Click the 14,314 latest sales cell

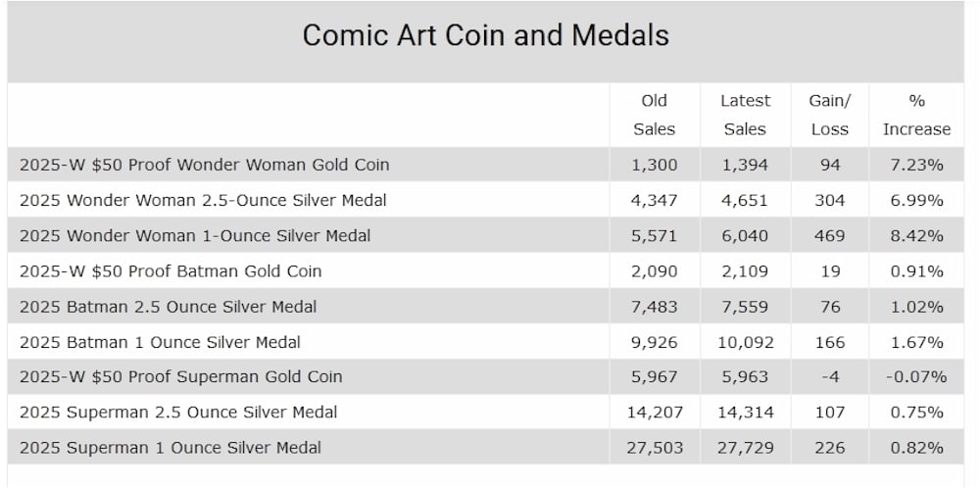pos(746,412)
